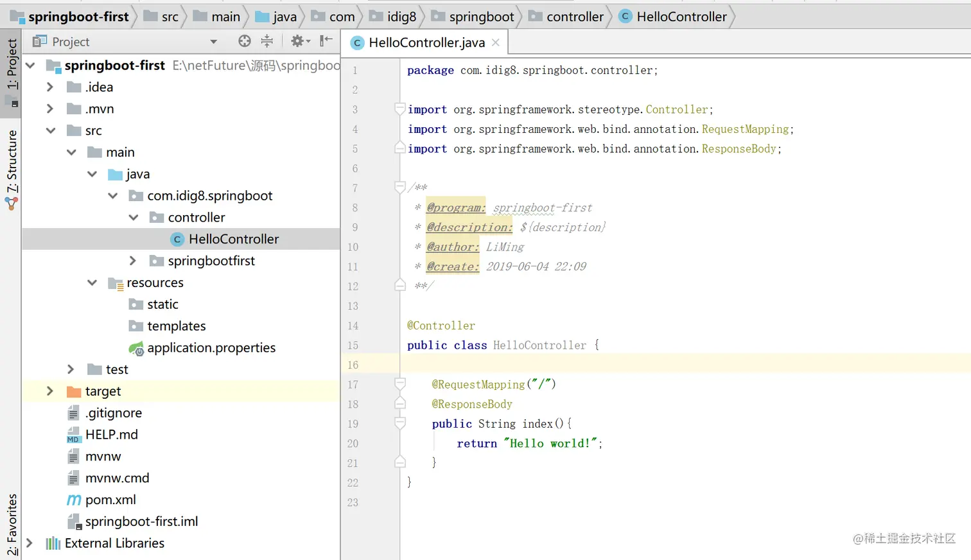Expand External Libraries node
Image resolution: width=971 pixels, height=560 pixels.
(30, 543)
